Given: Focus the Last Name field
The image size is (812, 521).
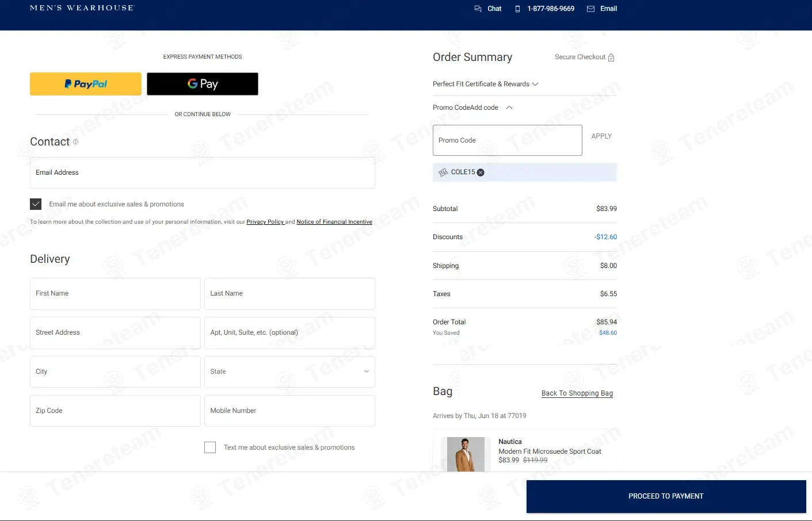Looking at the screenshot, I should (x=289, y=294).
